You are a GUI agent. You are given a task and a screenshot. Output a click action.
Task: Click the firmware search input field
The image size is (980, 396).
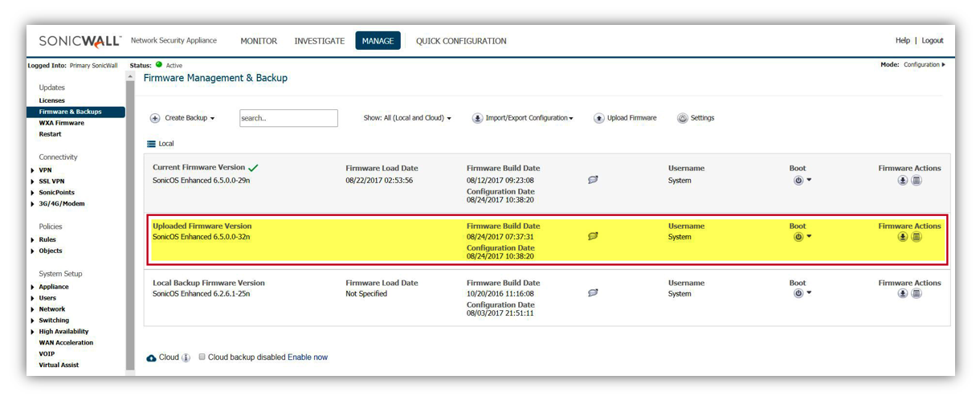point(288,118)
